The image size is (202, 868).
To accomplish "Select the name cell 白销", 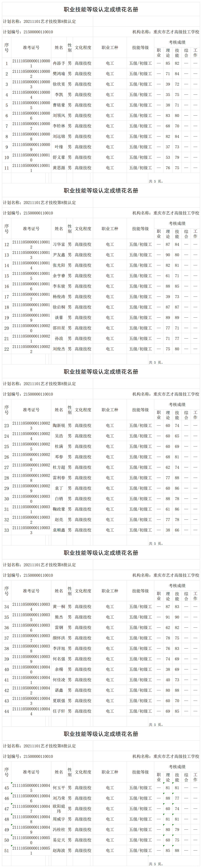I will [59, 499].
